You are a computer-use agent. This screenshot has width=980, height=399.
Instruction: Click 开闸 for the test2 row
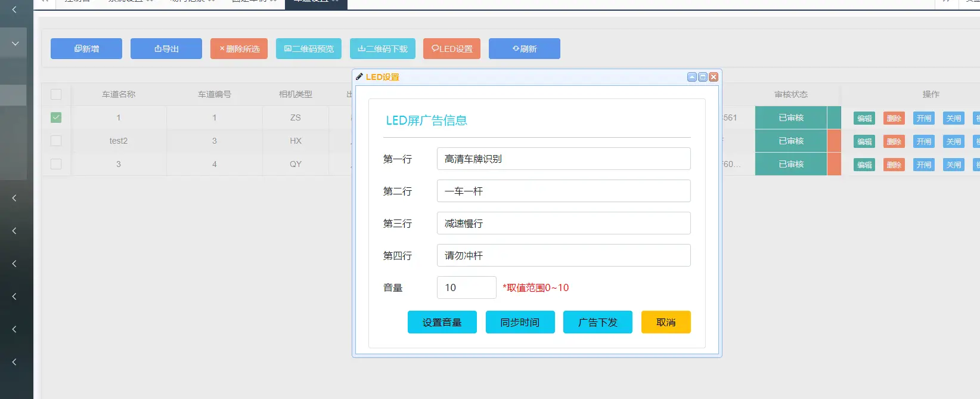coord(923,141)
